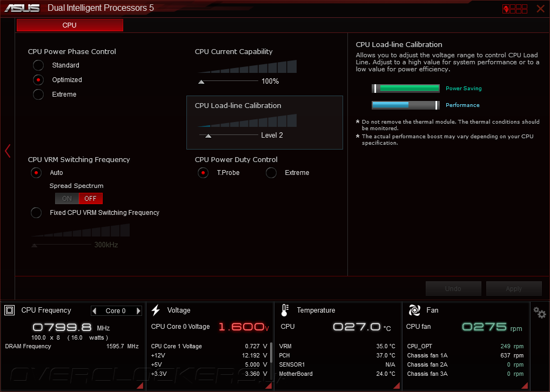Click the Level 2 calibration value
This screenshot has width=550, height=392.
(x=272, y=136)
